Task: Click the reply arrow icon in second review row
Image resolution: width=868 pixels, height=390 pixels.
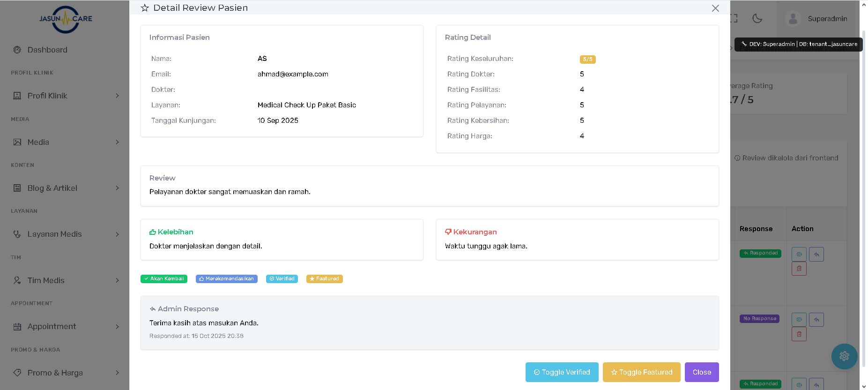Action: point(816,320)
